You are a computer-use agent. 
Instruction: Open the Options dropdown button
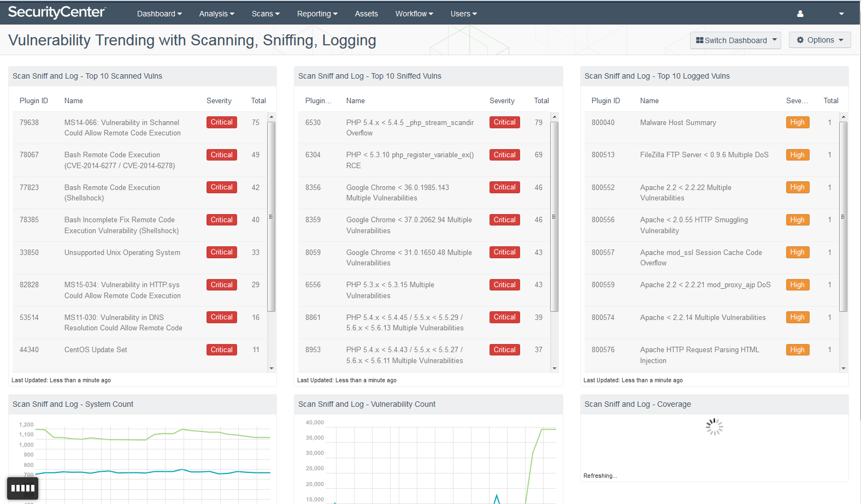pyautogui.click(x=819, y=40)
